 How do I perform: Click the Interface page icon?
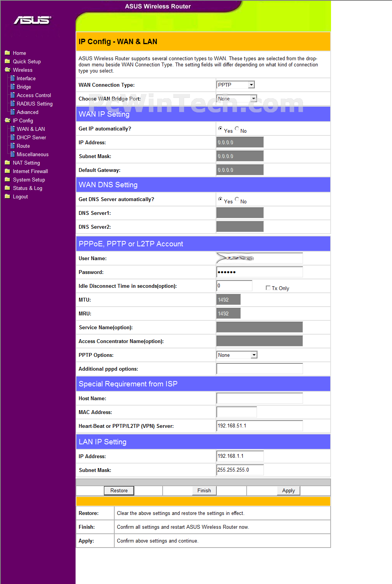13,78
